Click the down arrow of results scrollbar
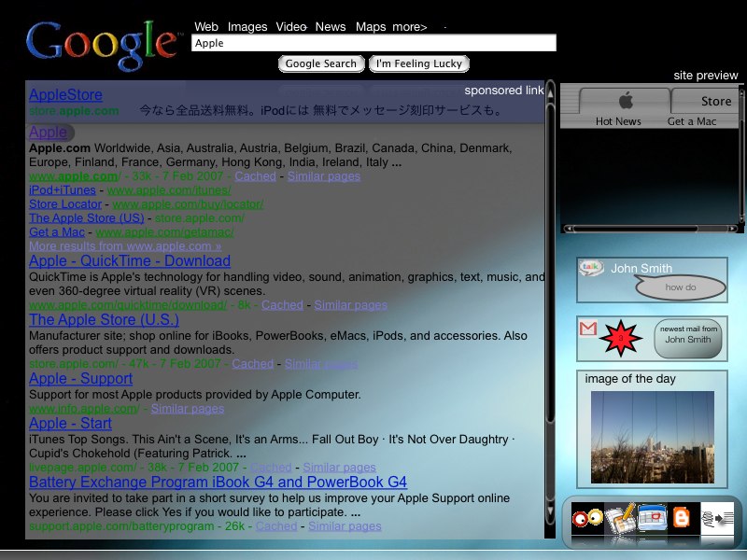The width and height of the screenshot is (747, 560). [550, 512]
